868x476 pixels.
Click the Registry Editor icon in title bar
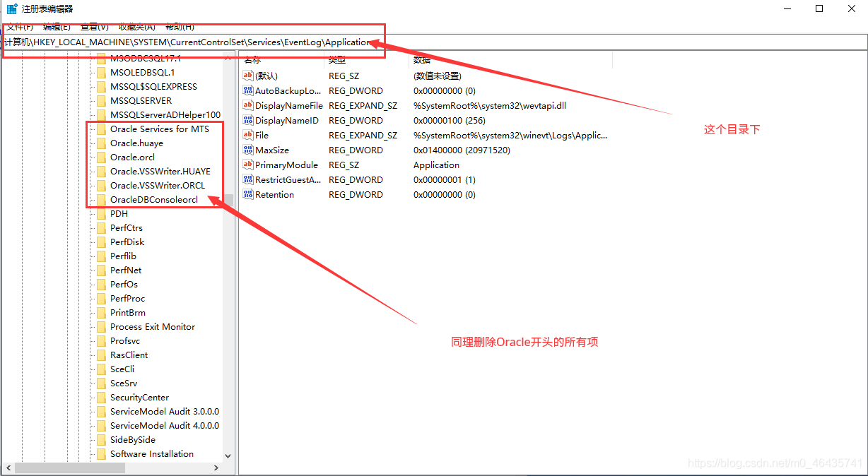pos(12,8)
